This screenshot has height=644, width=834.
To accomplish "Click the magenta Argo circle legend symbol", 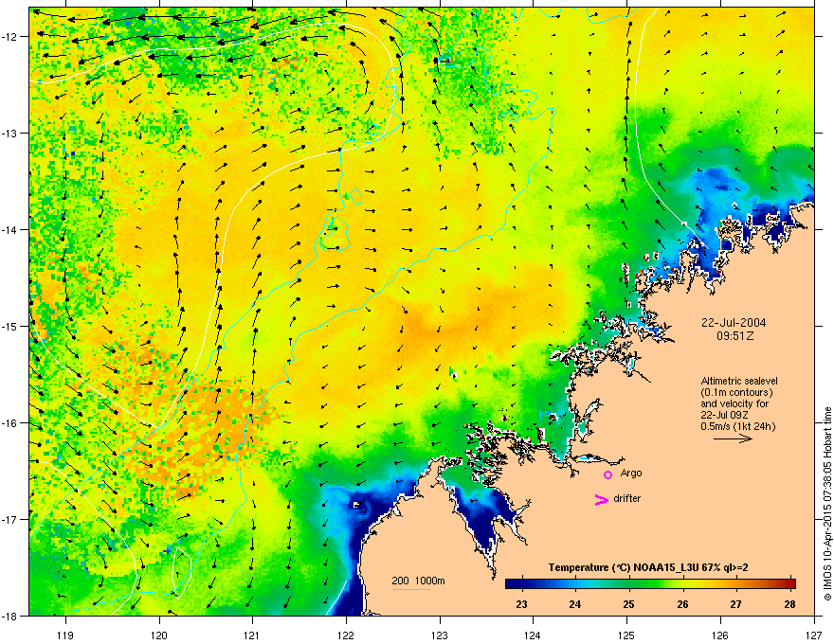I will [607, 474].
